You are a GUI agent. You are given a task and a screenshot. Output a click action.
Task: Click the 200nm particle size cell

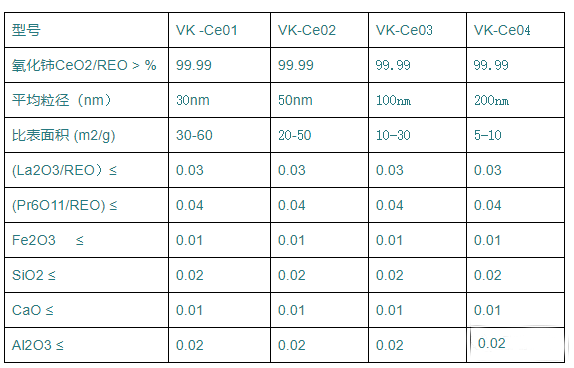515,100
